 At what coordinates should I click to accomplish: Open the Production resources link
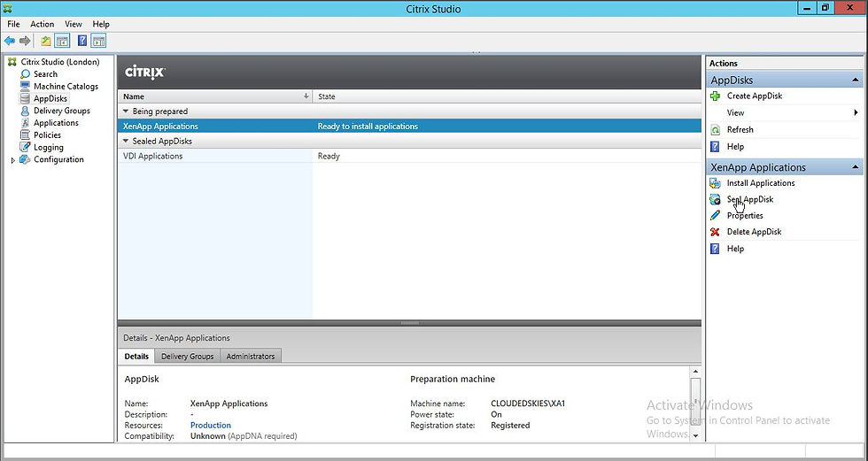(211, 425)
